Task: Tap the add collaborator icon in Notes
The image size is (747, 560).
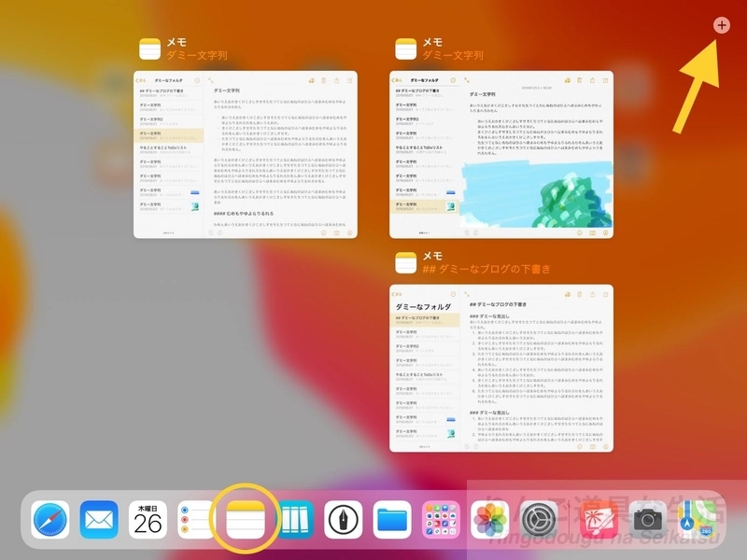Action: point(568,81)
